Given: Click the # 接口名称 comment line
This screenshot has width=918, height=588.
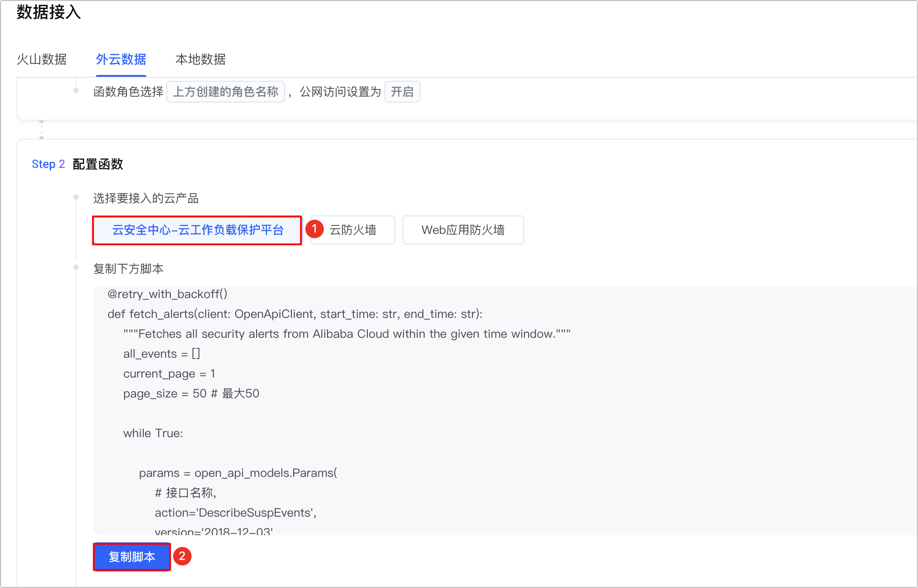Looking at the screenshot, I should 186,493.
